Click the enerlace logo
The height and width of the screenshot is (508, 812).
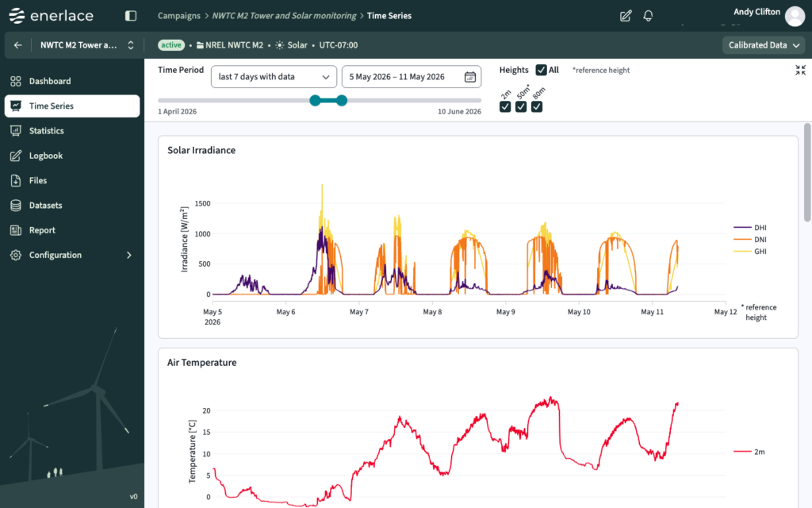pyautogui.click(x=52, y=16)
